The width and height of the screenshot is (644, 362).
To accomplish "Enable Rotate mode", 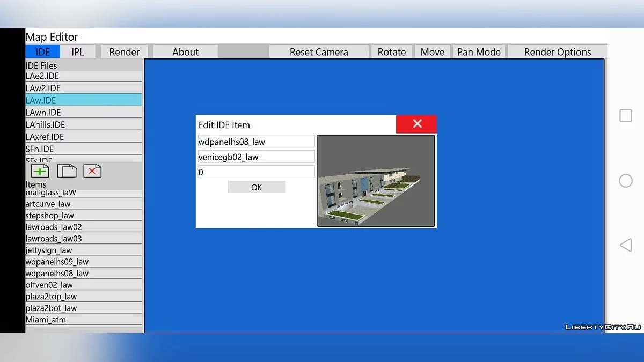I will click(x=392, y=52).
